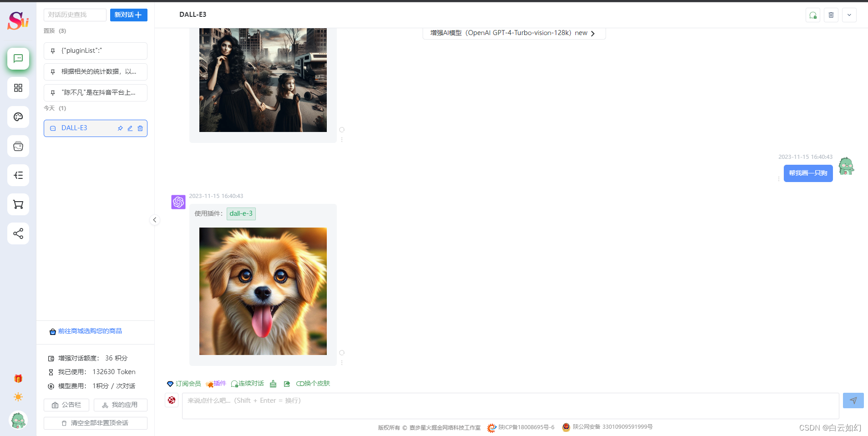Click 清空全部非置顶会话 button

click(x=96, y=423)
